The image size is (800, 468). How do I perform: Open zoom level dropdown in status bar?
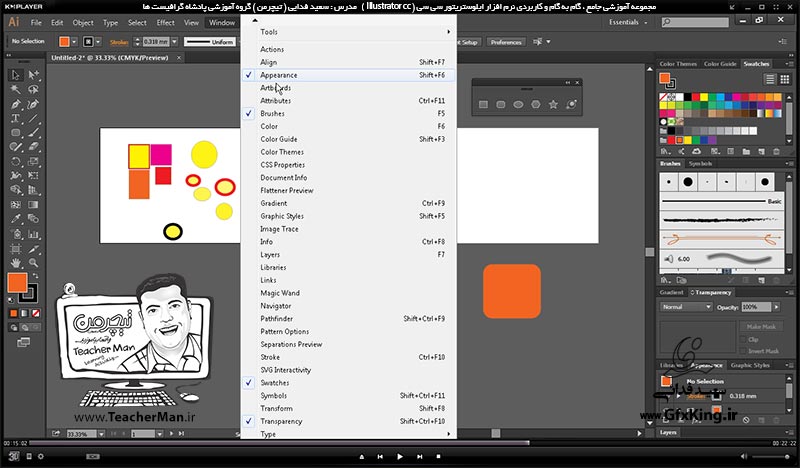pos(101,434)
